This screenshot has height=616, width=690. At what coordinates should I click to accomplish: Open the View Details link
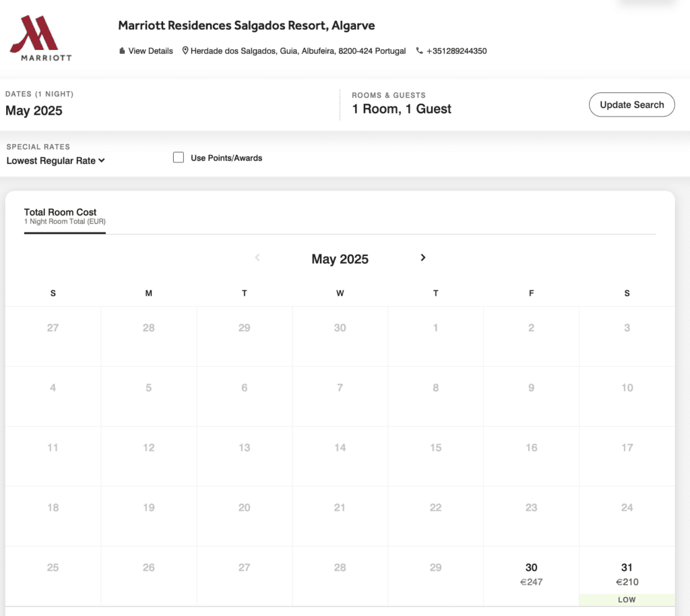click(x=150, y=51)
